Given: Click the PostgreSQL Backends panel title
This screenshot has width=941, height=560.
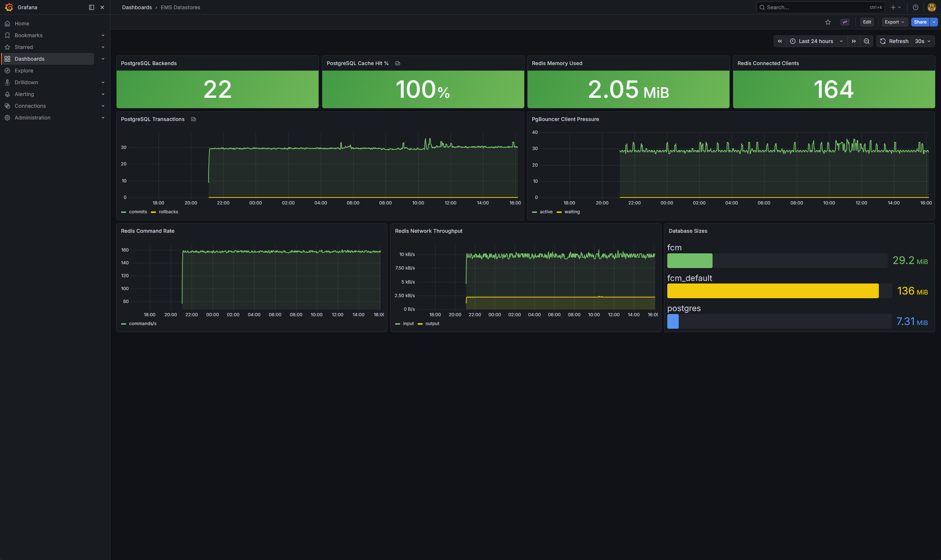Looking at the screenshot, I should tap(149, 63).
